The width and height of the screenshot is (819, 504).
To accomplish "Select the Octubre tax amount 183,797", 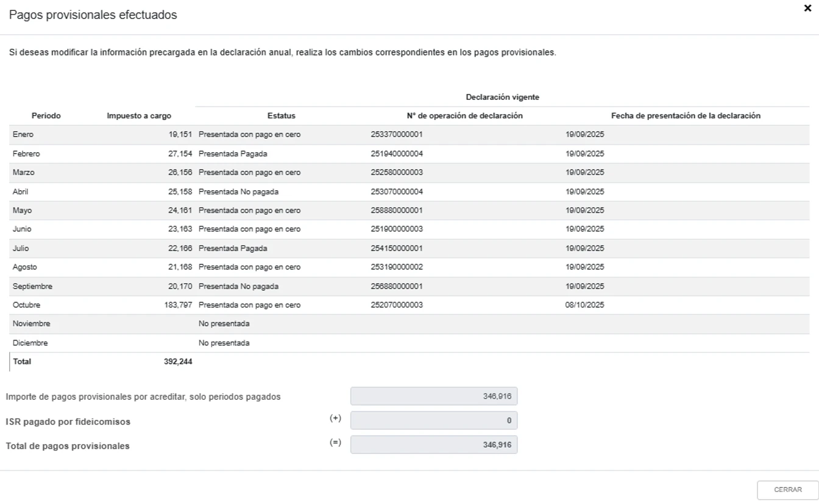I will pyautogui.click(x=179, y=305).
